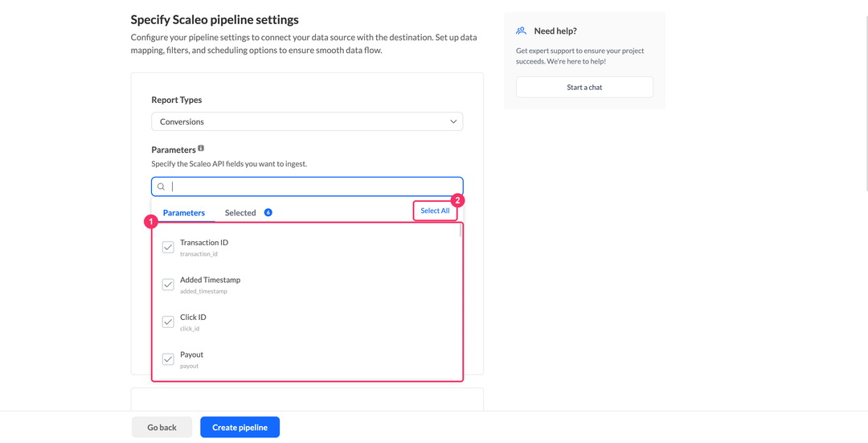
Task: Click the Need help people icon
Action: [x=521, y=31]
